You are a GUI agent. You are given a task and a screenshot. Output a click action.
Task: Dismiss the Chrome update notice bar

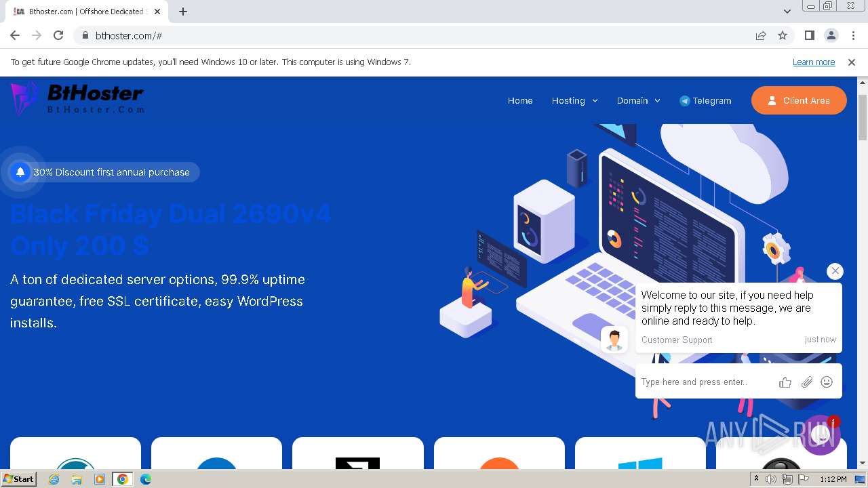[852, 62]
